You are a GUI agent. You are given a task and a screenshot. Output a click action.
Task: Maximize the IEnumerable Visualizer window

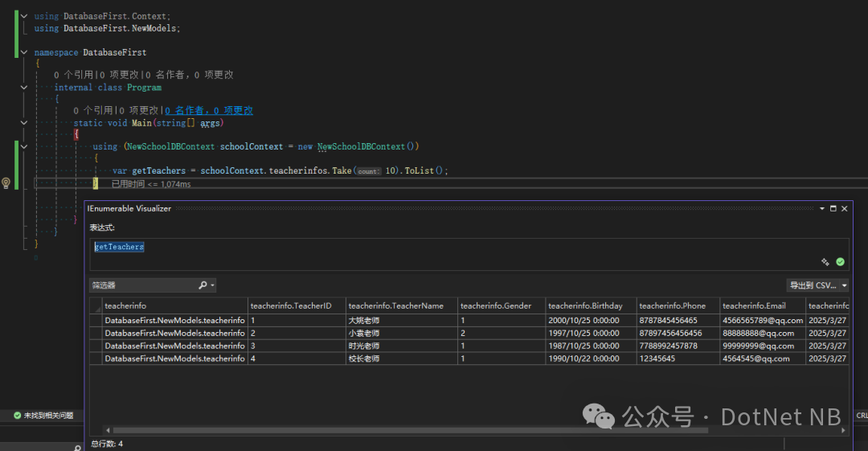coord(833,208)
